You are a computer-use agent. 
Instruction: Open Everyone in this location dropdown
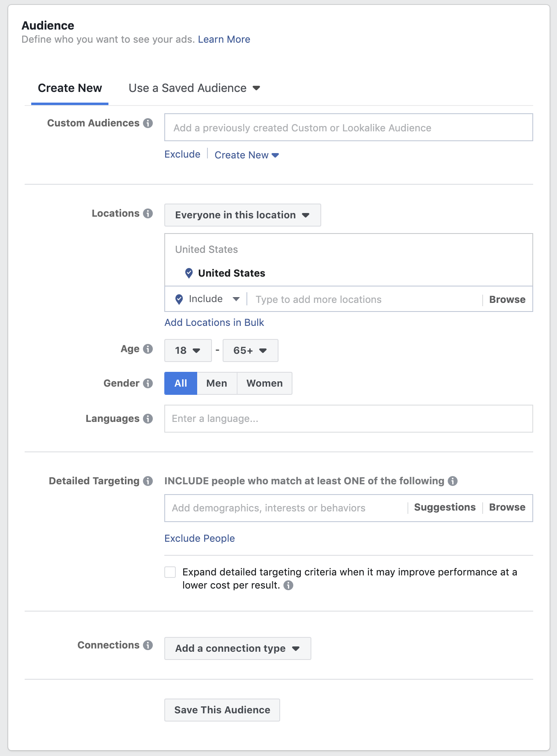pyautogui.click(x=242, y=215)
